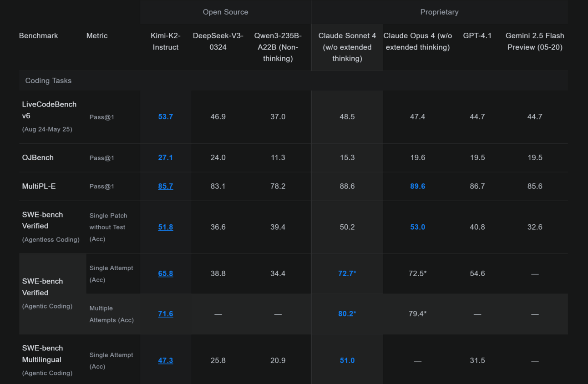
Task: Select Gemini agentless score 32.6
Action: pyautogui.click(x=535, y=227)
